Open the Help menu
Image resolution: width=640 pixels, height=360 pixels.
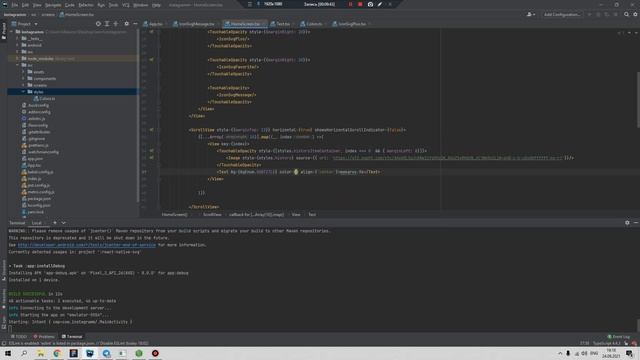pos(156,5)
